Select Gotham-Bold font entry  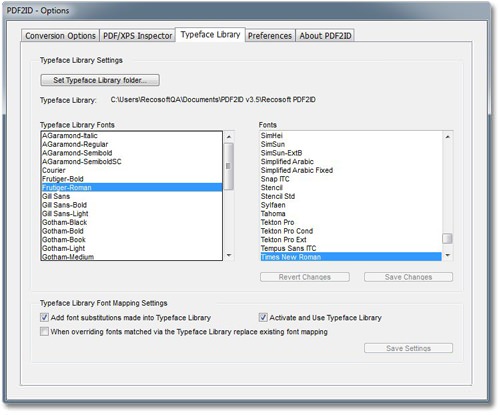click(132, 231)
